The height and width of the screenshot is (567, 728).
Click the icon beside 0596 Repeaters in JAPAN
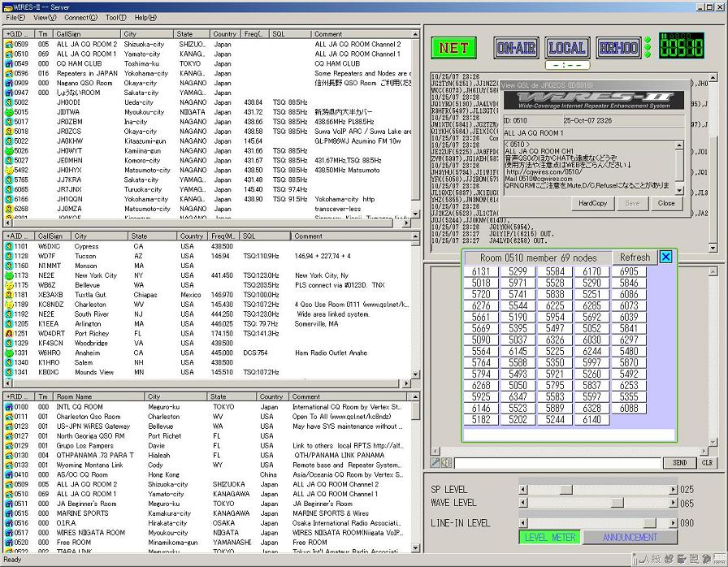click(9, 73)
